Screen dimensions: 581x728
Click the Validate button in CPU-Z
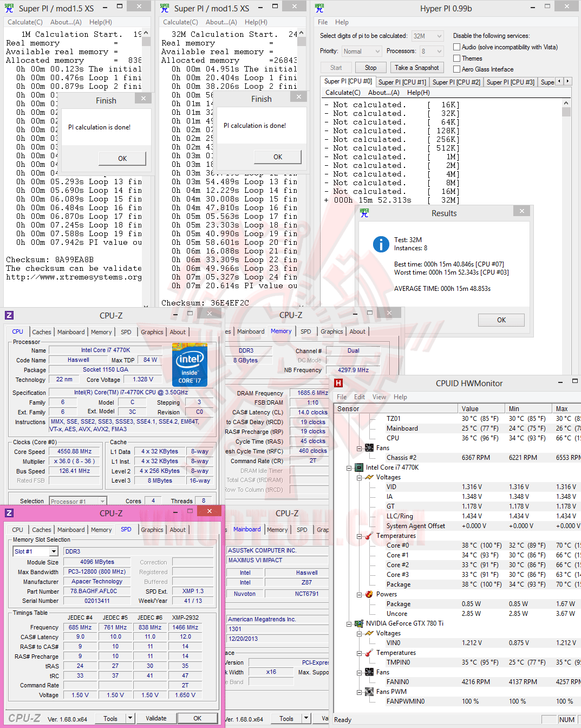tap(156, 718)
